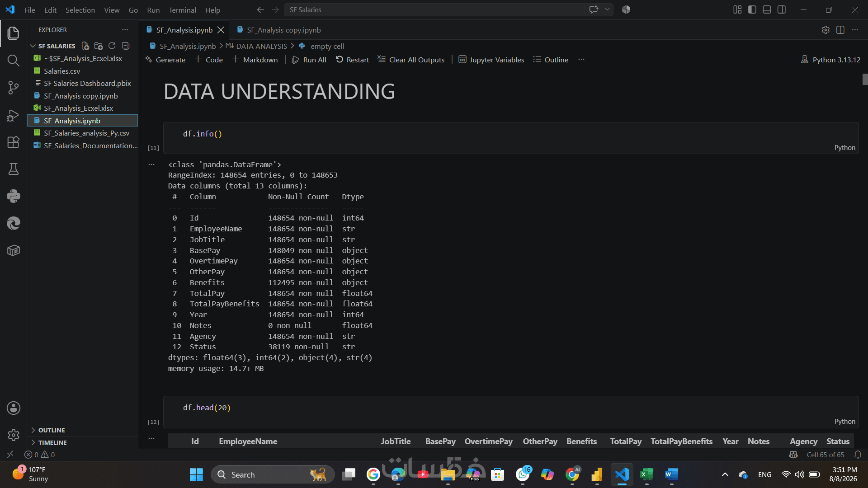Toggle secondary side bar visibility
868x488 pixels.
[x=782, y=9]
